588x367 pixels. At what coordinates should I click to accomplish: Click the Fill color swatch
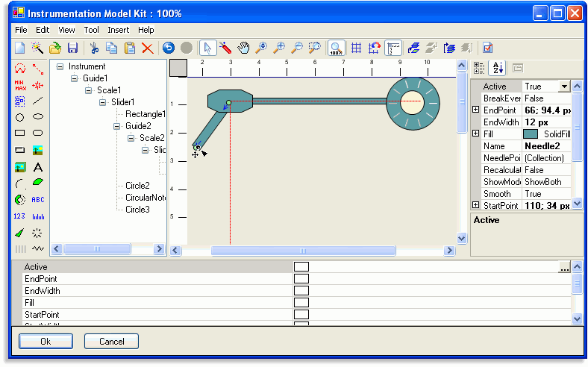[x=531, y=134]
